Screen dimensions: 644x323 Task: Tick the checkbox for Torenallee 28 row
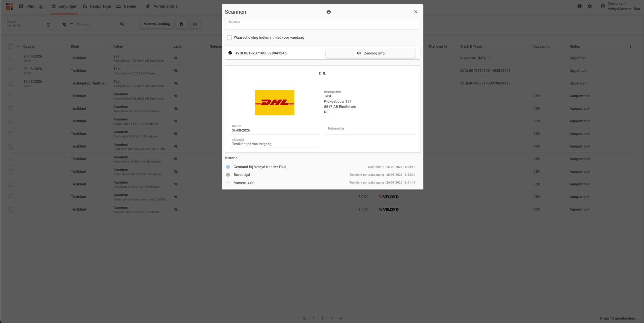11,109
